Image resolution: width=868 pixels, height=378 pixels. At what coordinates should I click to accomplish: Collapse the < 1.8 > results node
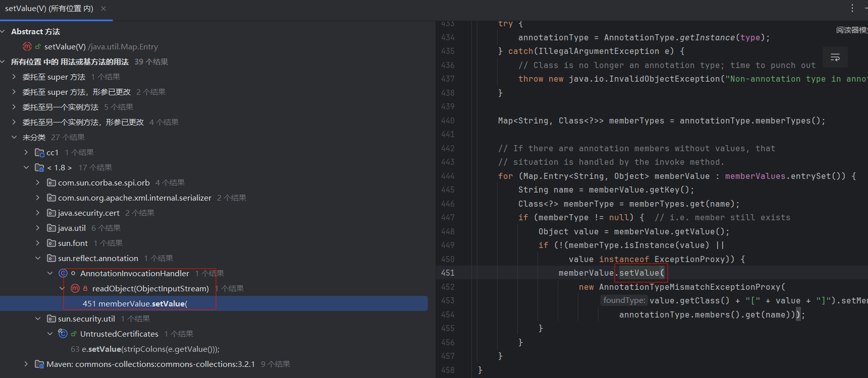point(26,167)
